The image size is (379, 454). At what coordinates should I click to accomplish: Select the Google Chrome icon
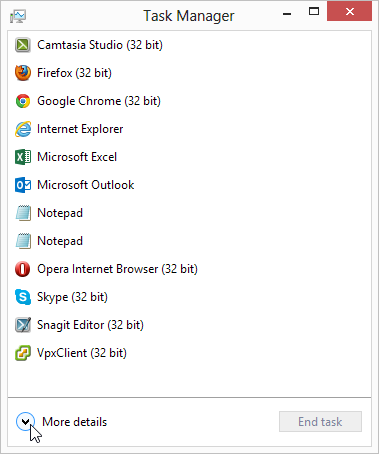[x=23, y=101]
